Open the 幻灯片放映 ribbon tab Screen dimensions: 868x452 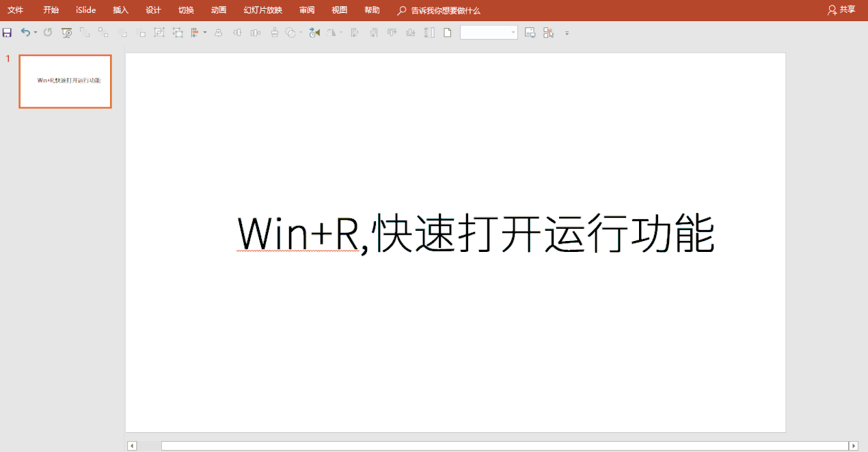(262, 10)
